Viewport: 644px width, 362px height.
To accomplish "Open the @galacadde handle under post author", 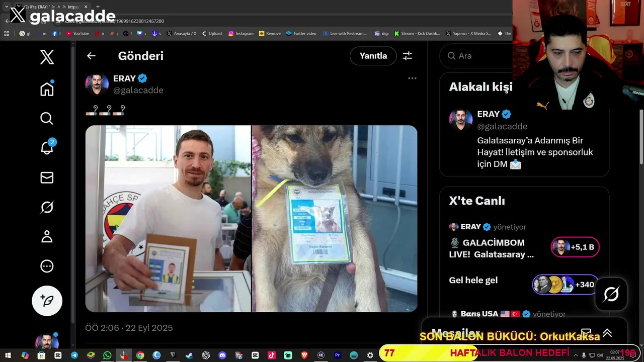I will (138, 90).
